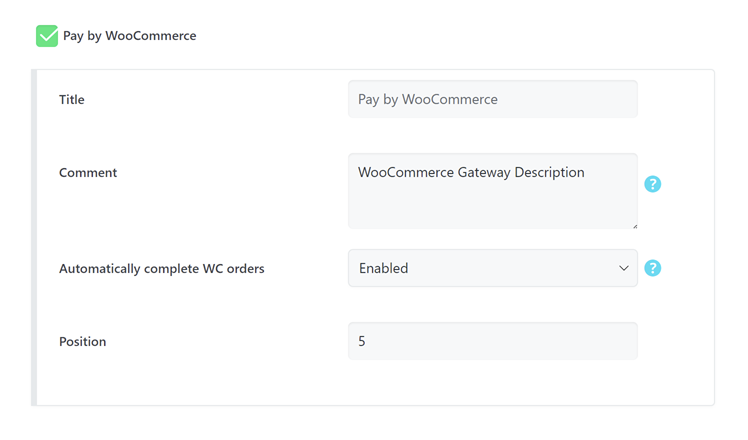This screenshot has height=440, width=748.
Task: Click the Comment field label
Action: 88,173
